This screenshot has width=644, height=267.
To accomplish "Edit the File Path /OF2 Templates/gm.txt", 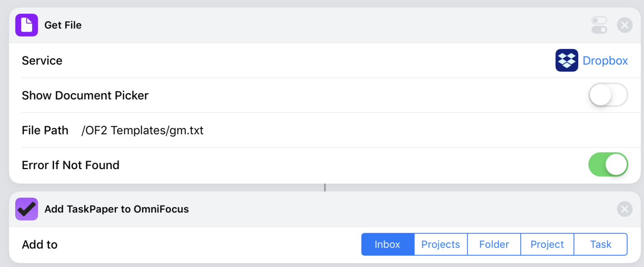I will click(x=142, y=130).
